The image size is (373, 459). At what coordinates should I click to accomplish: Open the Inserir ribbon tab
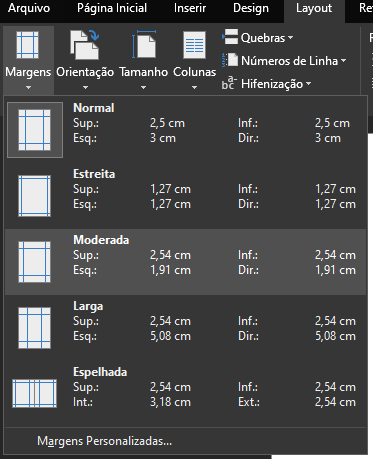[190, 8]
